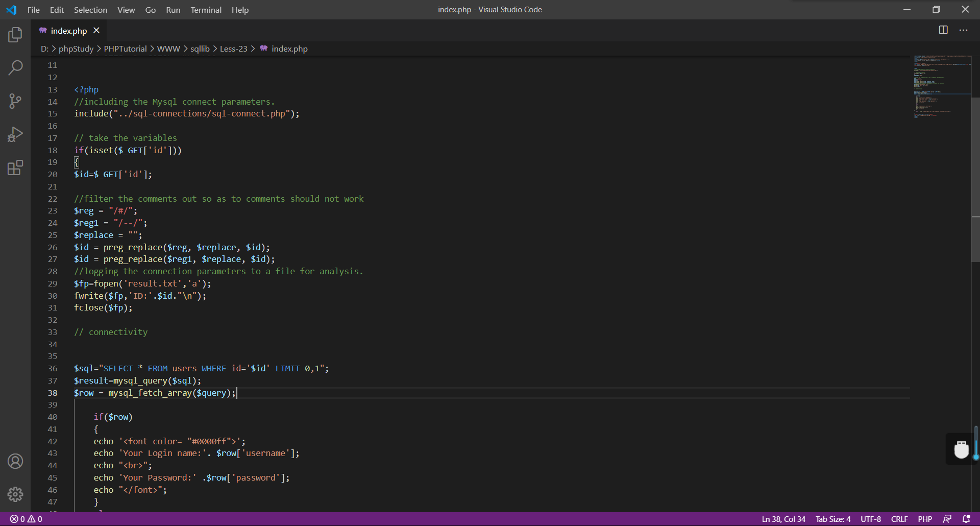Click the notifications bell in status bar
Screen dimensions: 980x526
[x=966, y=519]
